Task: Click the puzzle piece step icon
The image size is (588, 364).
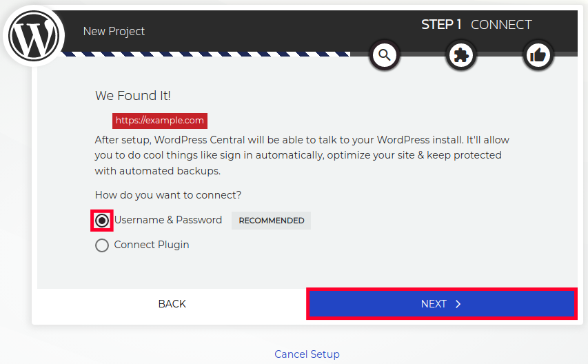Action: point(461,54)
